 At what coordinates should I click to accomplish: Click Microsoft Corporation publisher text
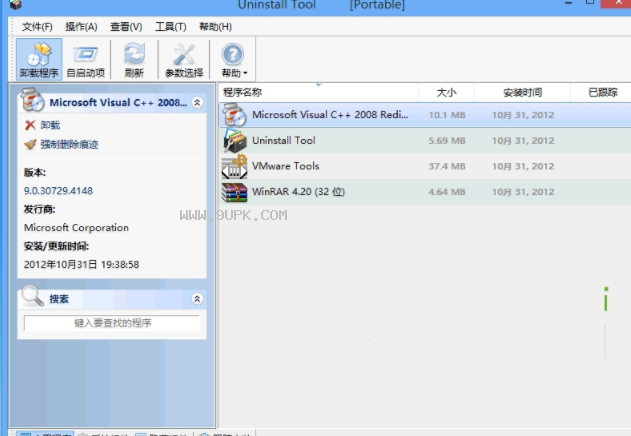coord(76,228)
